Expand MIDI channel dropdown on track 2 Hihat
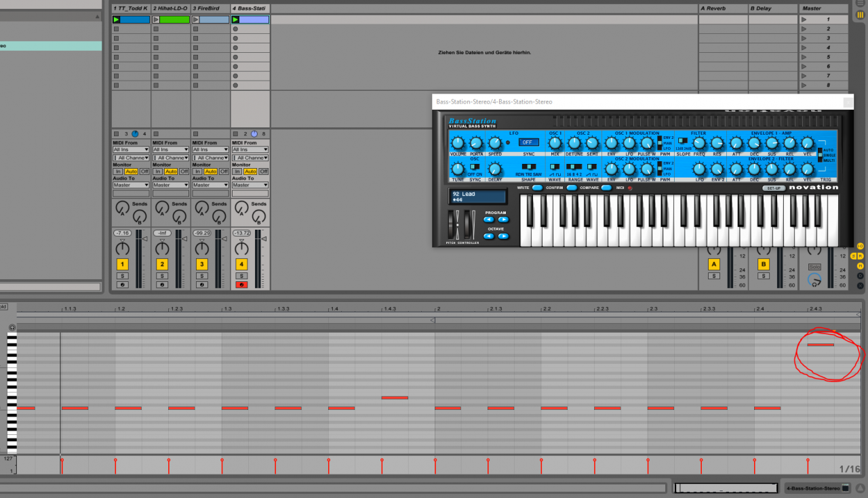This screenshot has width=868, height=498. click(171, 158)
